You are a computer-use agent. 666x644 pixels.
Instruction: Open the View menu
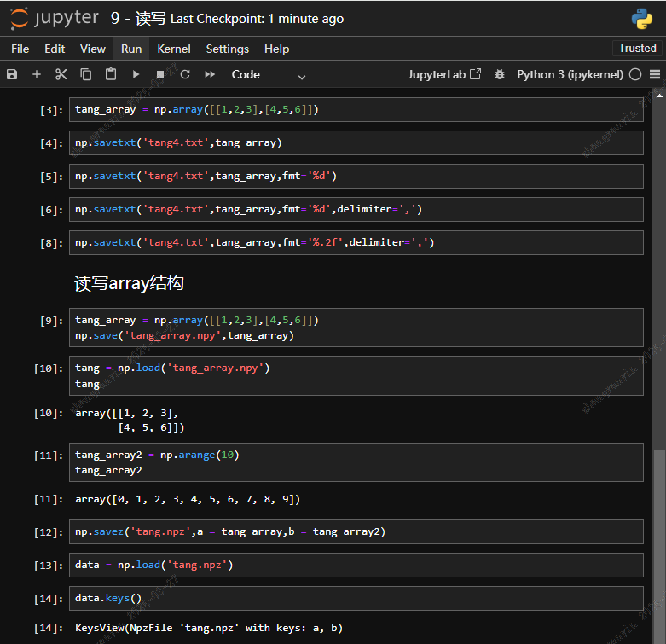(x=93, y=49)
